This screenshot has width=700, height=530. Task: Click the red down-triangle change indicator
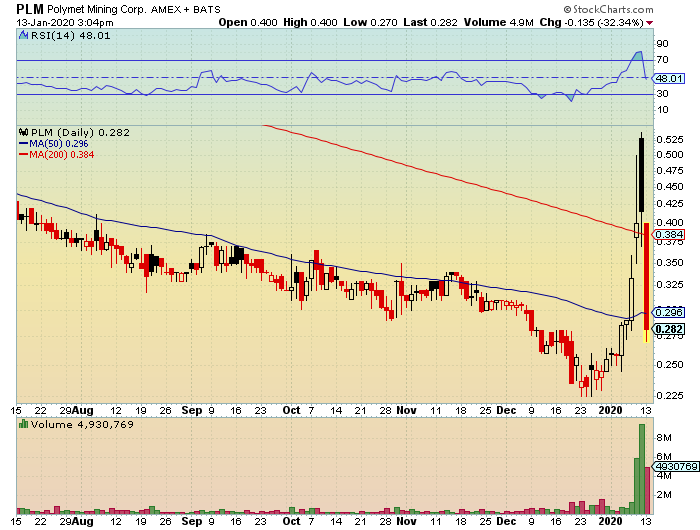pos(650,23)
